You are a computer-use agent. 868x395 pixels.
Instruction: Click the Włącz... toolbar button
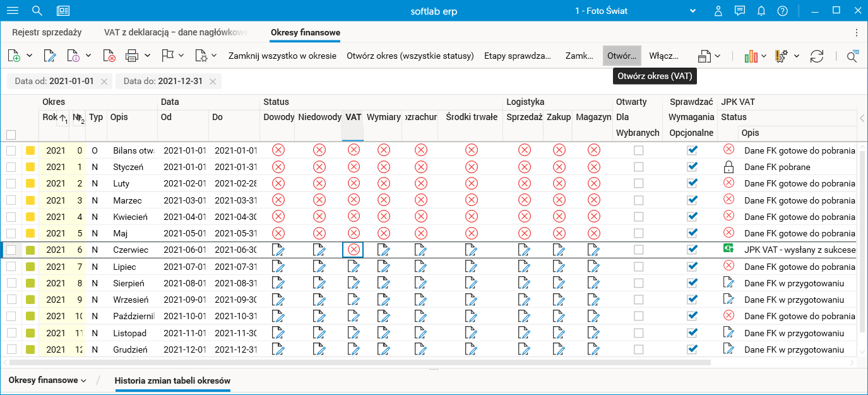coord(664,56)
